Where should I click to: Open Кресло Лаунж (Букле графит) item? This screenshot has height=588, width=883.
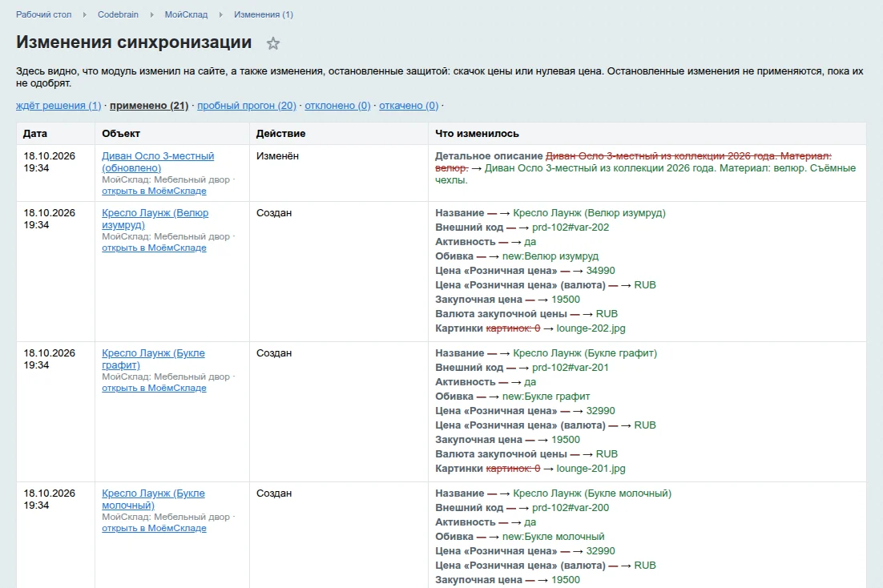click(153, 359)
